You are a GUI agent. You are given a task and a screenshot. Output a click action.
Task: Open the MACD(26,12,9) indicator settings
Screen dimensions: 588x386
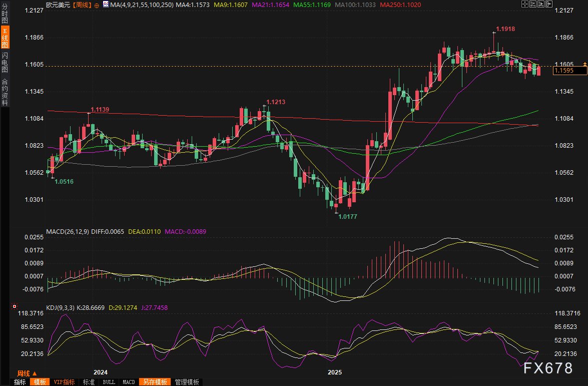(68, 232)
